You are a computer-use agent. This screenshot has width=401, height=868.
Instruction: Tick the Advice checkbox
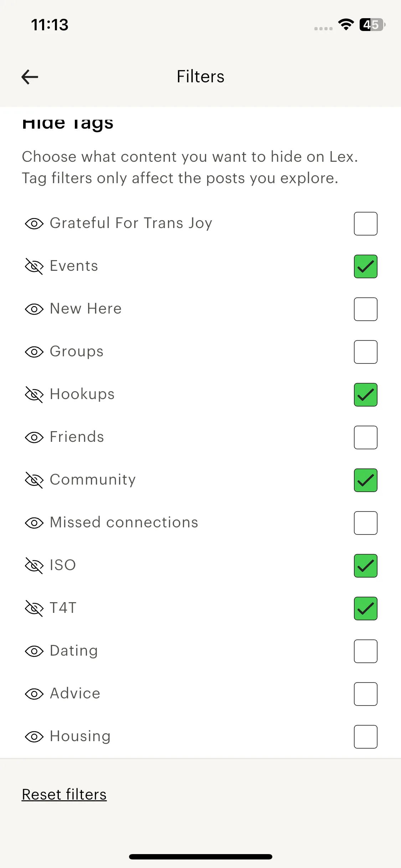point(365,694)
